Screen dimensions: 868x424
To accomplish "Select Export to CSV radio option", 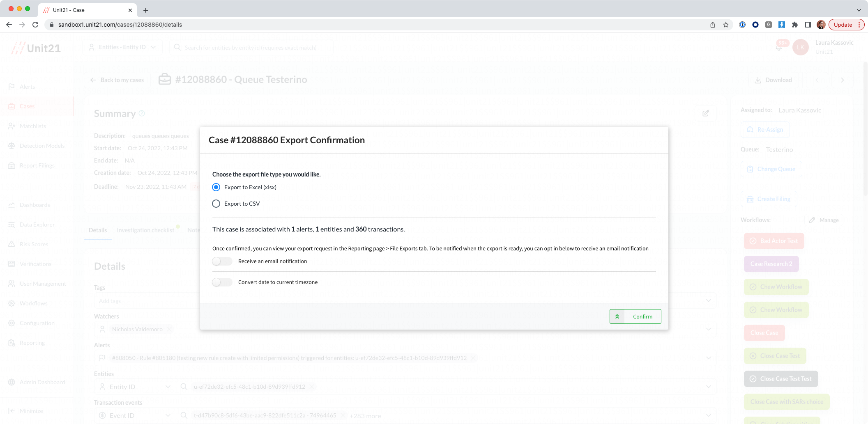I will pos(216,204).
